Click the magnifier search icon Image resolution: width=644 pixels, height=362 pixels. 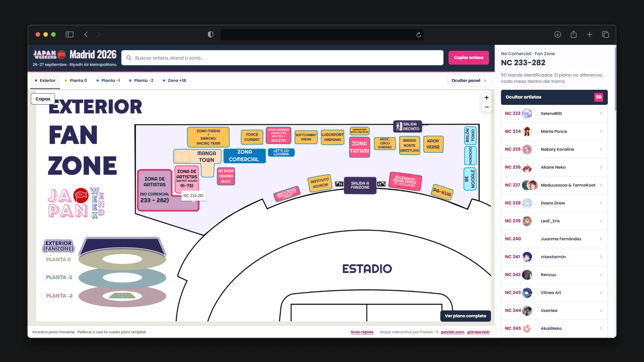click(x=129, y=58)
